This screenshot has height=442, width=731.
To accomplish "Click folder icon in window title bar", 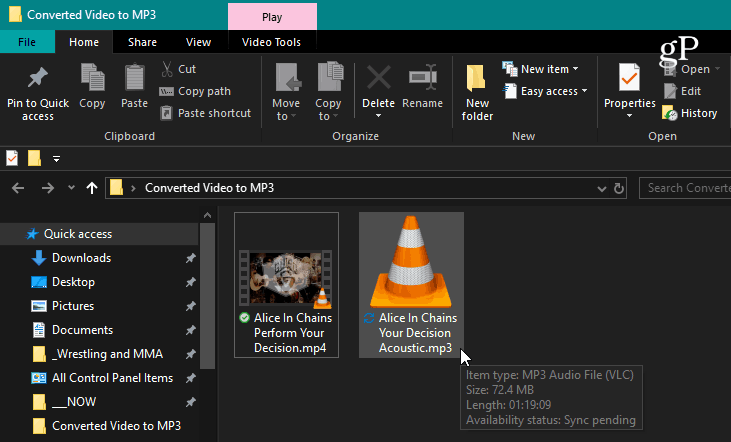I will [15, 14].
